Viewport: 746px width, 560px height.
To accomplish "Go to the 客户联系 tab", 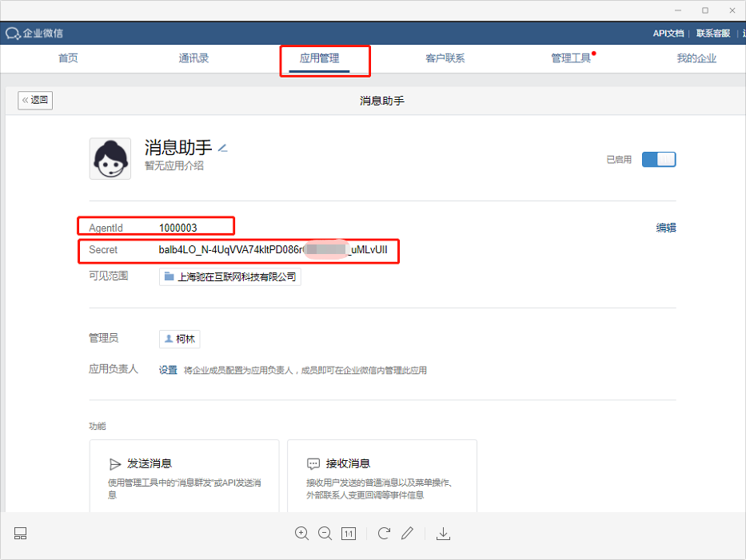I will click(445, 58).
